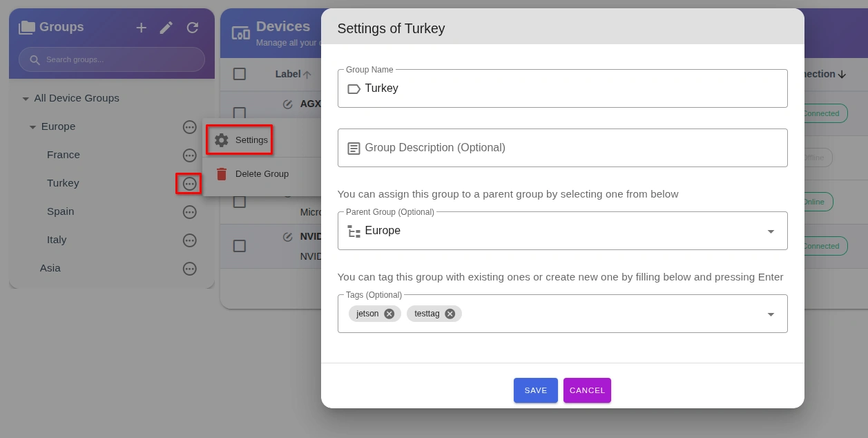Click the pencil edit icon in Groups header
868x438 pixels.
click(166, 28)
